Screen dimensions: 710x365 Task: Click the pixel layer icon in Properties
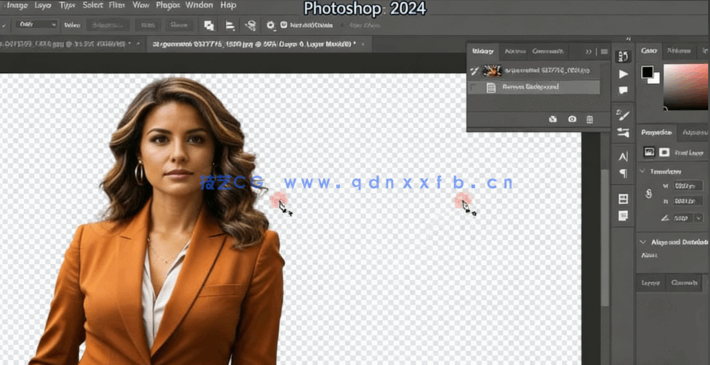click(x=649, y=152)
